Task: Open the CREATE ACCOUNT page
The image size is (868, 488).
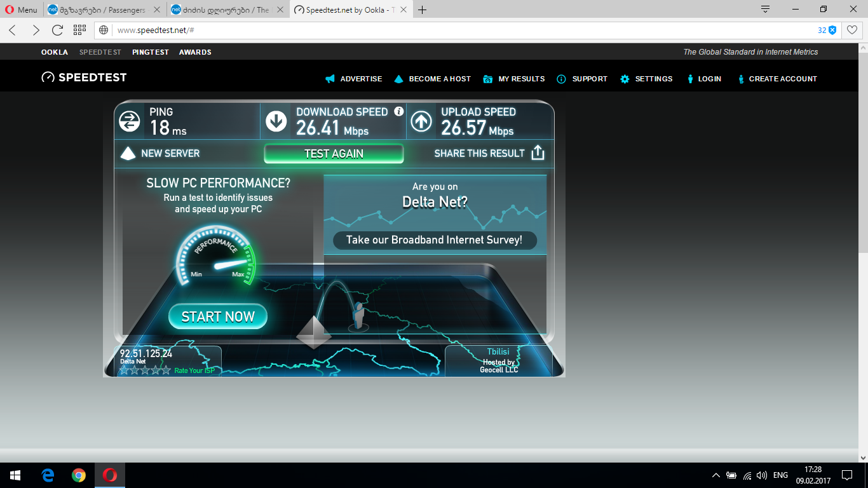Action: (783, 79)
